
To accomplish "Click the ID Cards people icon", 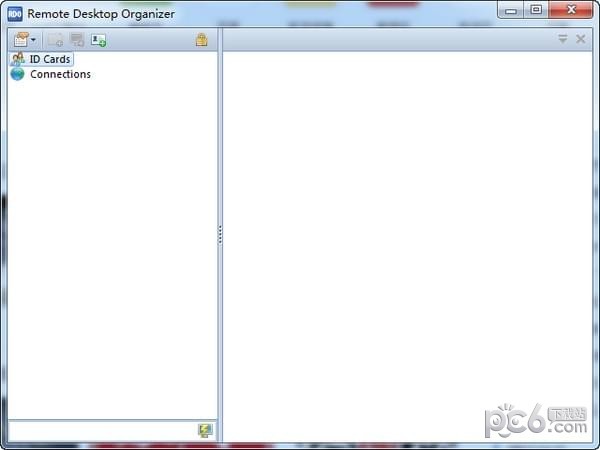I will point(18,59).
